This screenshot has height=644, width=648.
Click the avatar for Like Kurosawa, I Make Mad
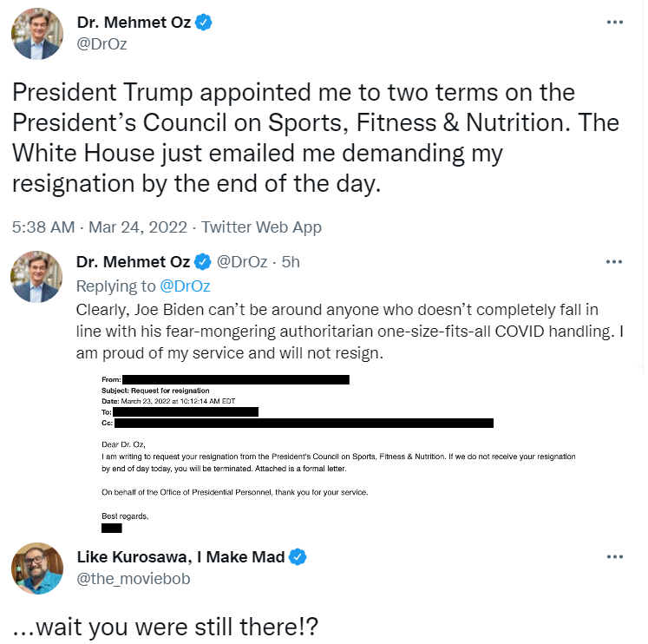pyautogui.click(x=36, y=568)
